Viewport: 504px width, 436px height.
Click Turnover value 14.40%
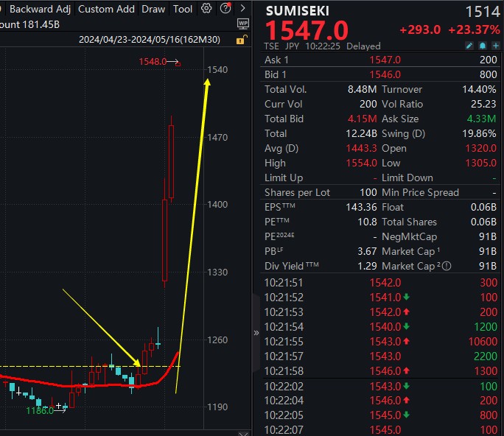click(479, 89)
